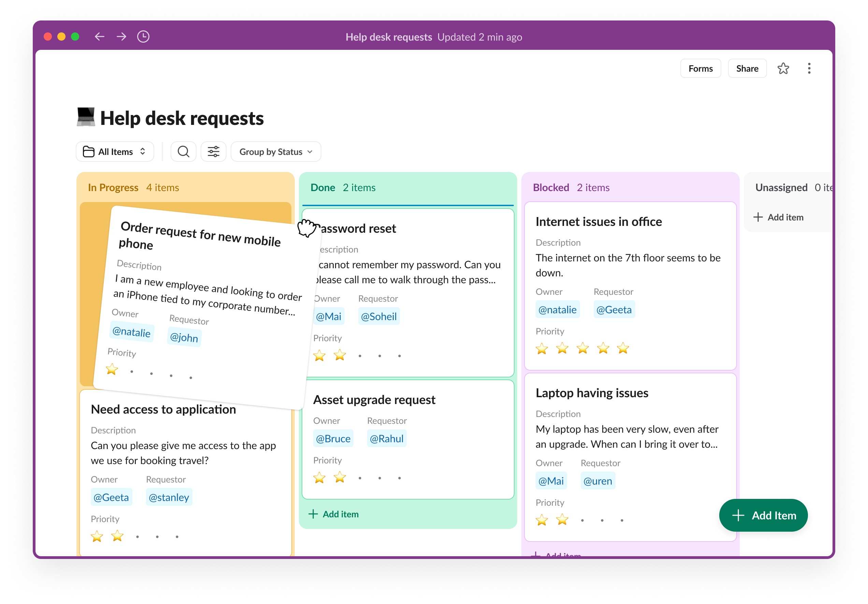The width and height of the screenshot is (868, 604).
Task: Select the Blocked column header
Action: pyautogui.click(x=551, y=188)
